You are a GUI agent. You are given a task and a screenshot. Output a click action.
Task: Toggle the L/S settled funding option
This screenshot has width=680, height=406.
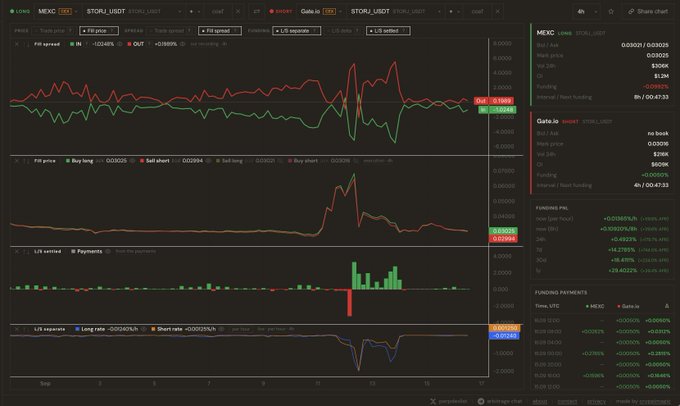388,31
